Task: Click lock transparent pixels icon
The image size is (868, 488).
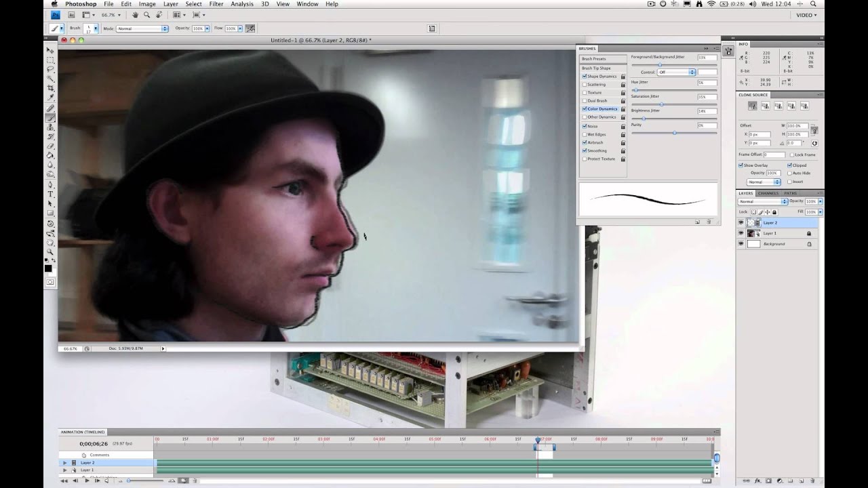Action: point(753,212)
